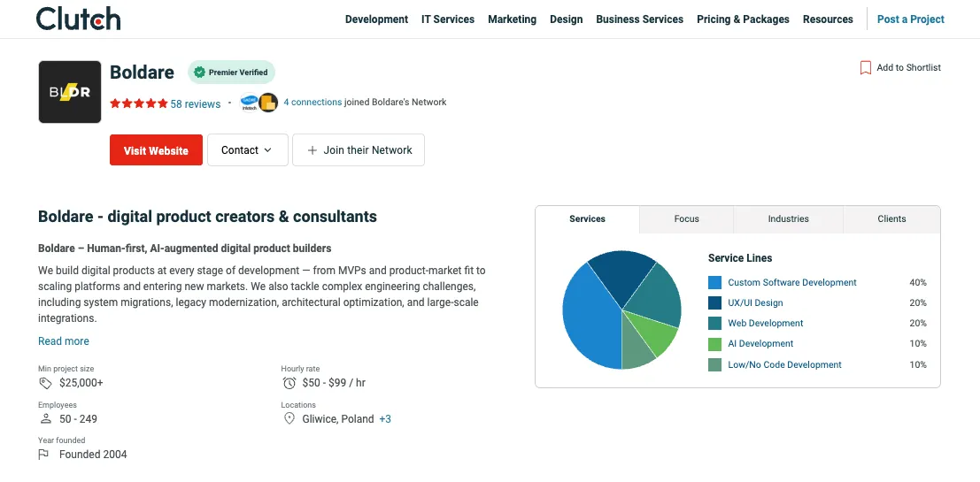Image resolution: width=980 pixels, height=482 pixels.
Task: Click the Add to Shortlist bookmark icon
Action: point(866,67)
